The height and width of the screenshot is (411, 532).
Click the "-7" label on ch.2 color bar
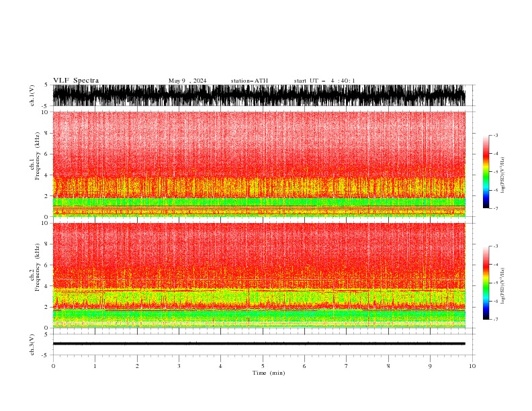pos(495,319)
